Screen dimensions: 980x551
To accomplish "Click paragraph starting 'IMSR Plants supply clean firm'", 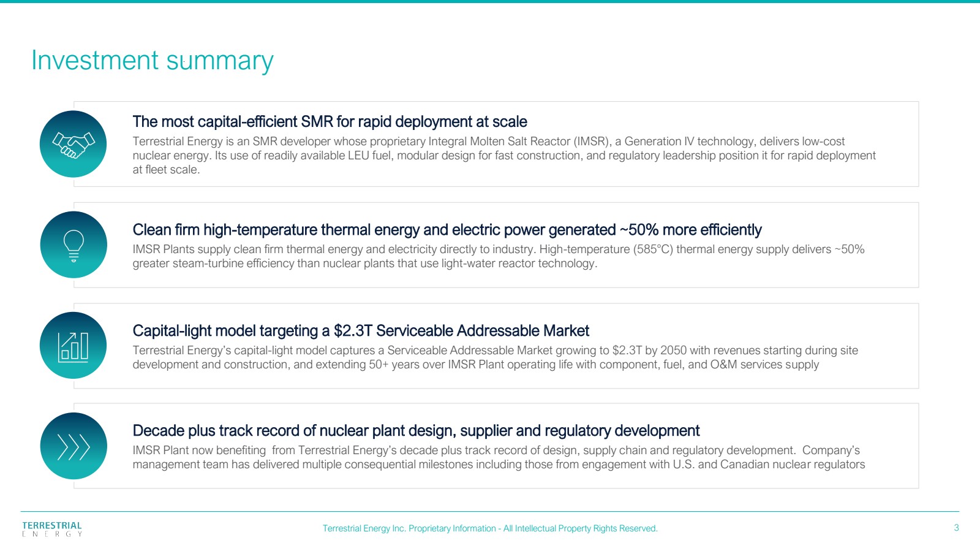I will 499,256.
